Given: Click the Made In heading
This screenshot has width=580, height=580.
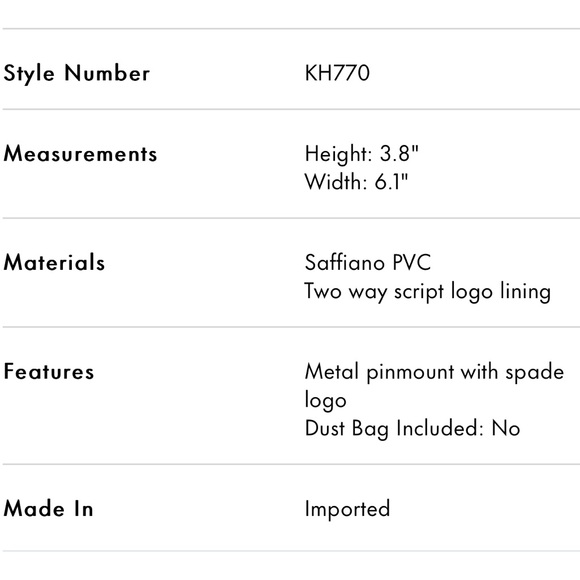Looking at the screenshot, I should [x=48, y=508].
